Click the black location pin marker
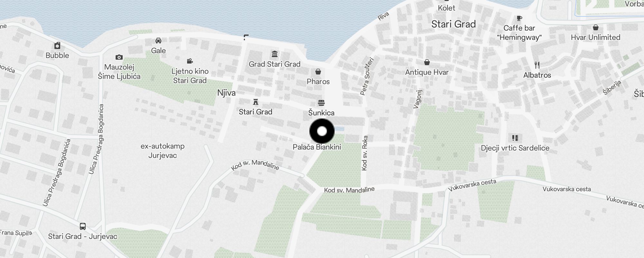This screenshot has height=258, width=644. tap(322, 131)
